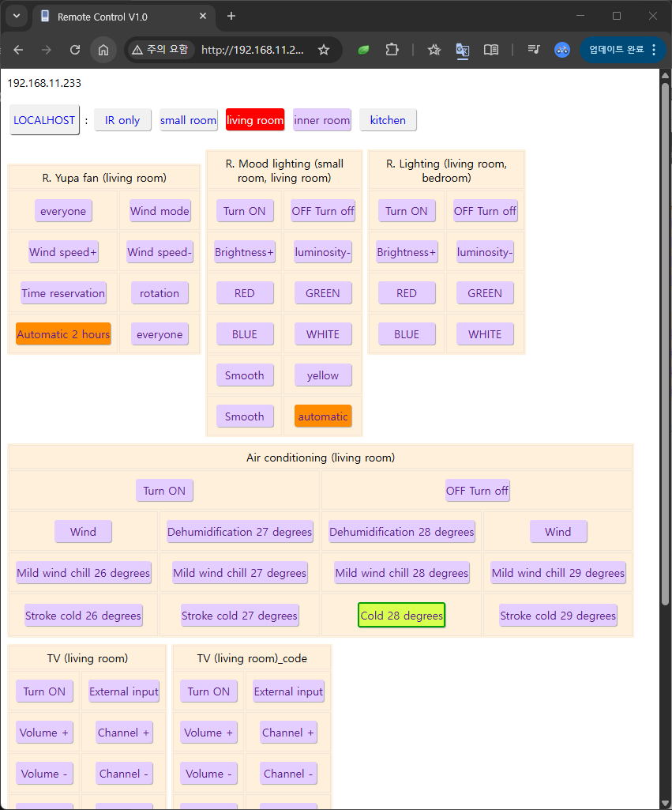
Task: Bookmark this page with the star icon
Action: coord(323,50)
